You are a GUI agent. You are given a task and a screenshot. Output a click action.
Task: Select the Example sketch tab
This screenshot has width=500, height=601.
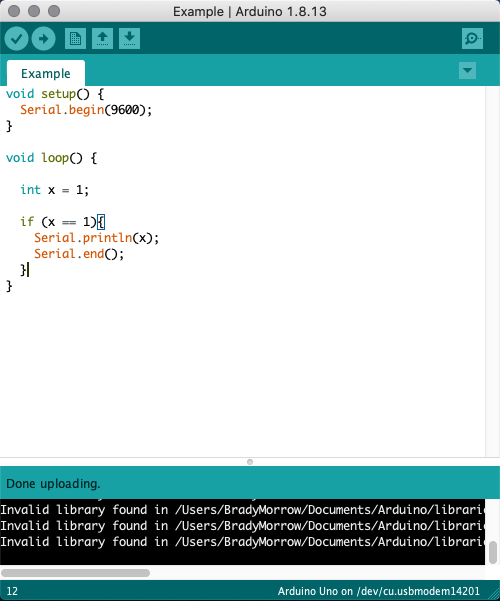46,73
